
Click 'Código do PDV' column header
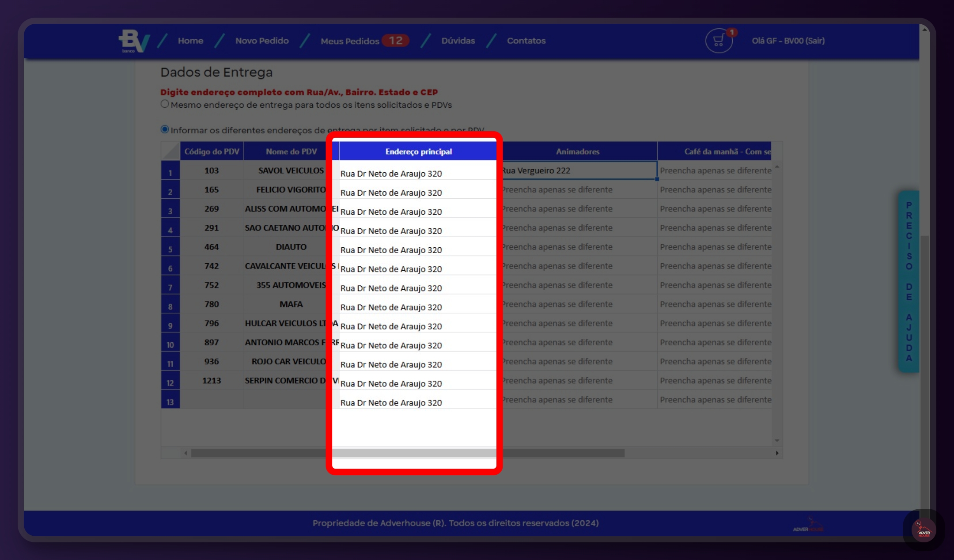coord(212,151)
